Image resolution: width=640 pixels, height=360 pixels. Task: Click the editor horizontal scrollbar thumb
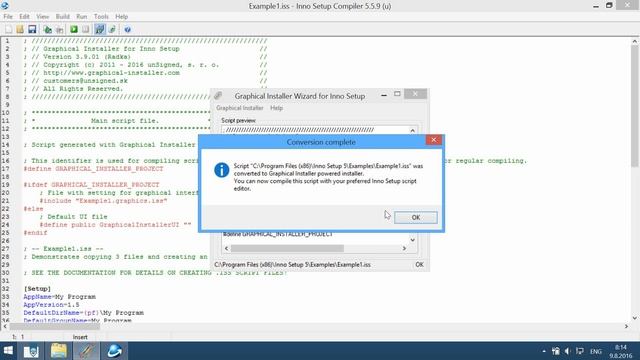pyautogui.click(x=55, y=327)
